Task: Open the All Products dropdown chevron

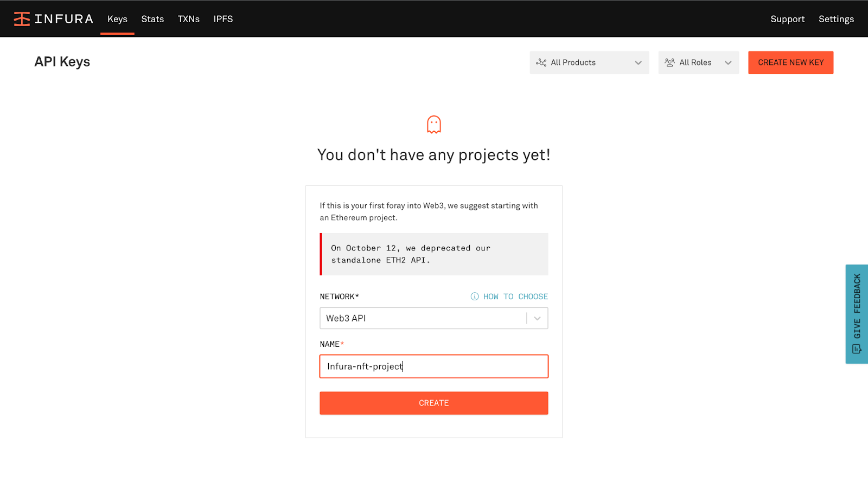Action: click(638, 63)
